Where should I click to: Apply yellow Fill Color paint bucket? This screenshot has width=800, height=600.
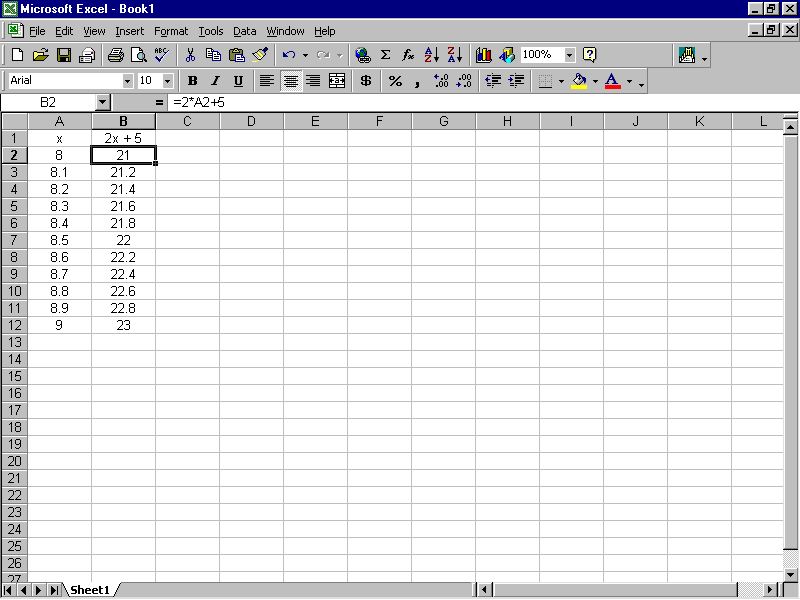(x=579, y=81)
